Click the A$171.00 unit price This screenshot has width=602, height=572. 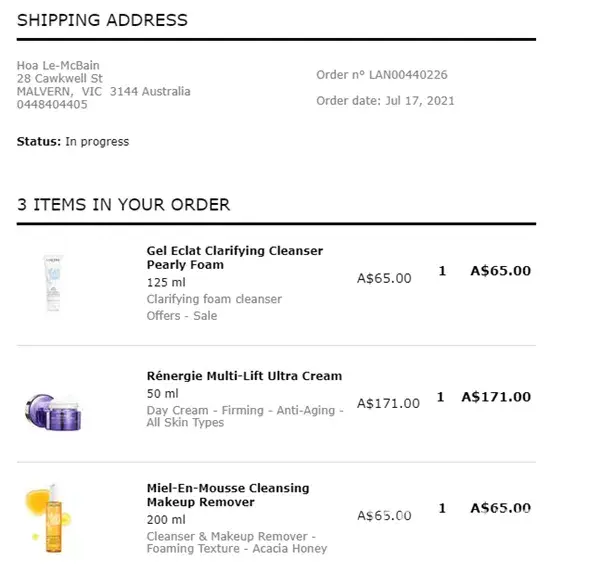[388, 404]
